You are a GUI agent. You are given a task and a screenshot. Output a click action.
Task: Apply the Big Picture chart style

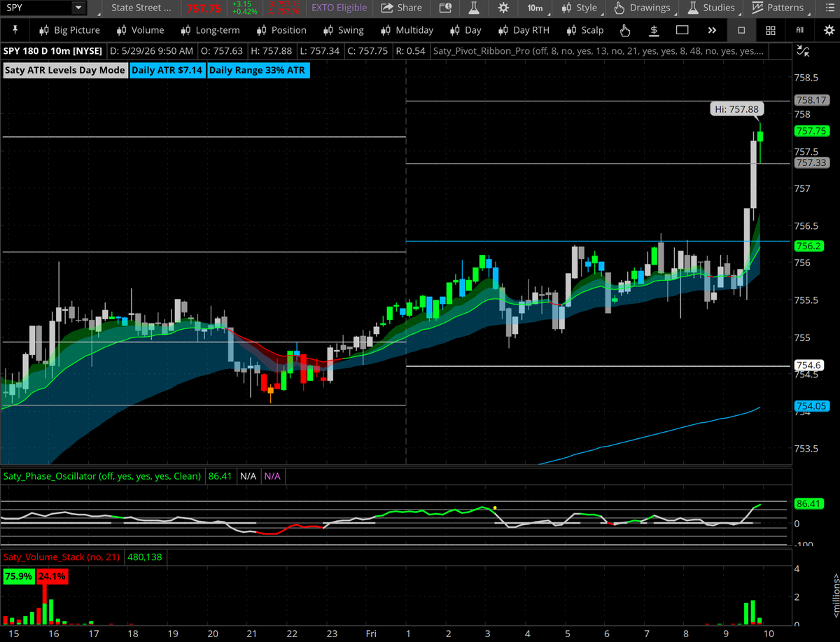coord(69,30)
